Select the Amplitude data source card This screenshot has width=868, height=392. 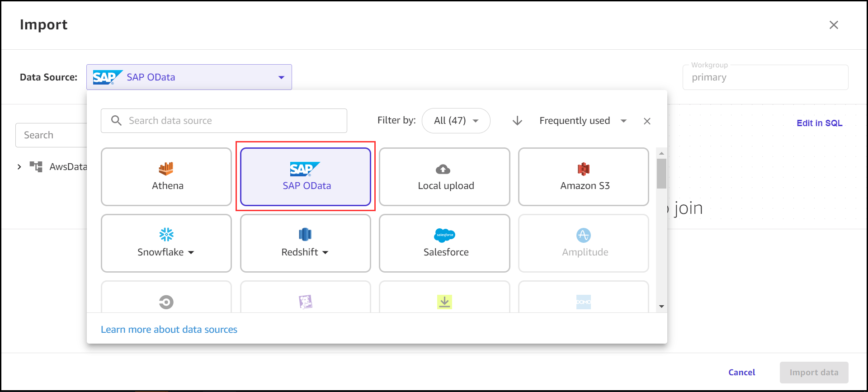(584, 243)
